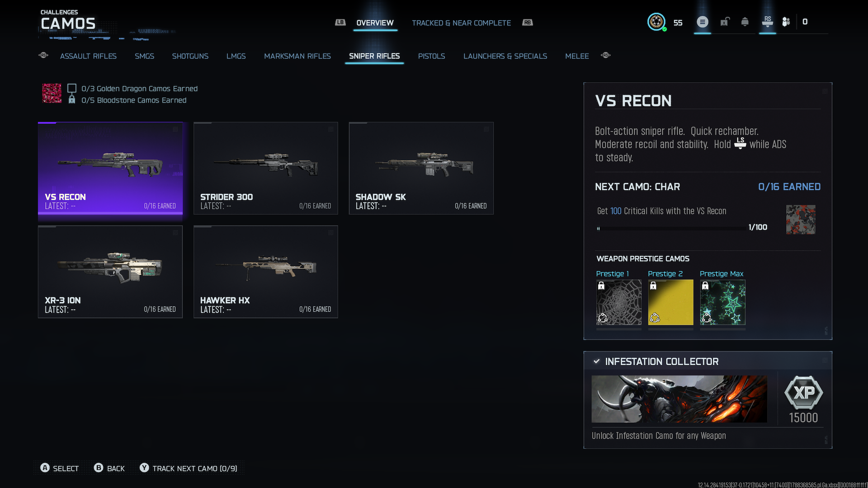Open the menu icon with three lines
This screenshot has height=488, width=868.
pos(702,22)
